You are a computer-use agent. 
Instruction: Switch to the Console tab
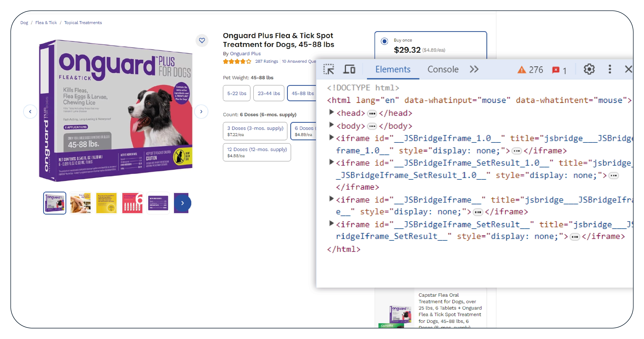click(443, 69)
